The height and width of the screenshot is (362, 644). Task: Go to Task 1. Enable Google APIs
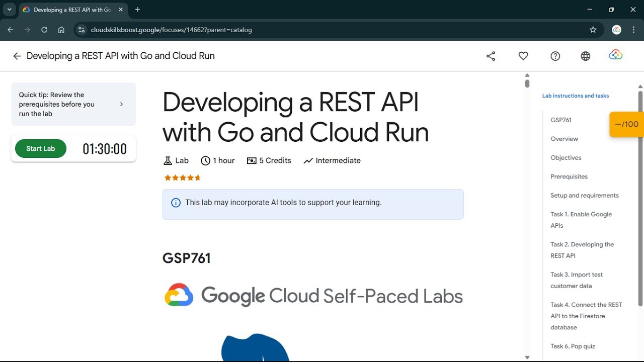[581, 220]
